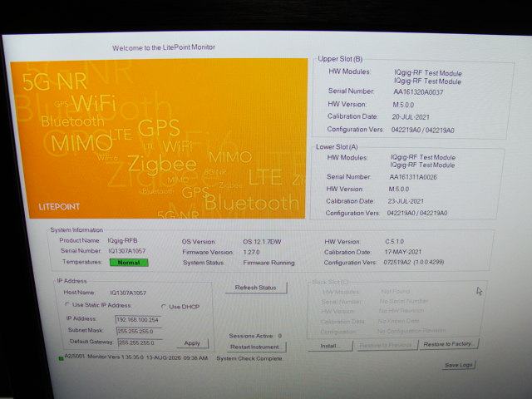Click the Subnet Mask input field
The image size is (532, 399).
139,332
